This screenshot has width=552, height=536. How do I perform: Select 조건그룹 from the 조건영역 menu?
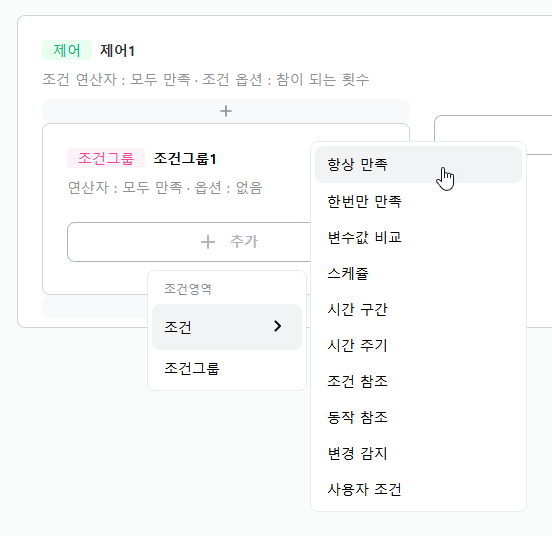(x=227, y=368)
